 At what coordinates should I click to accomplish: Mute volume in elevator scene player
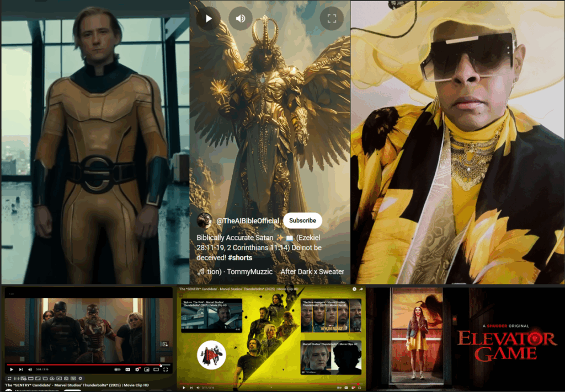(30, 369)
